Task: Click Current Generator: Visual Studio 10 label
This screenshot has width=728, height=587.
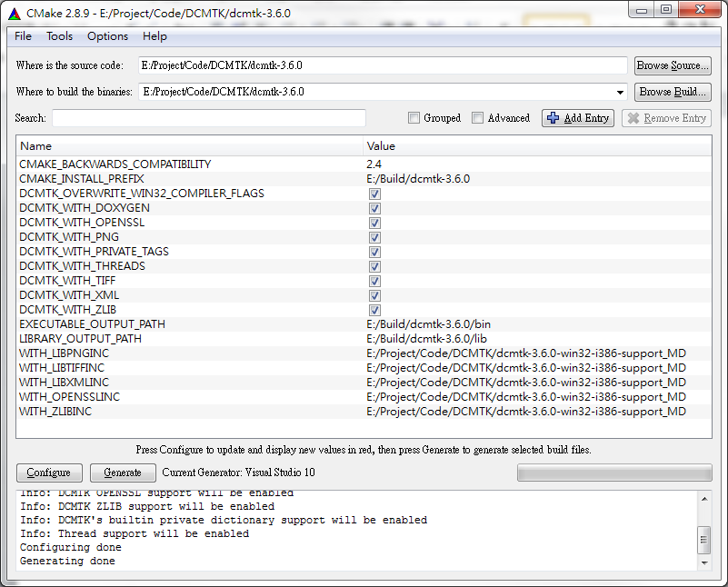Action: [239, 473]
